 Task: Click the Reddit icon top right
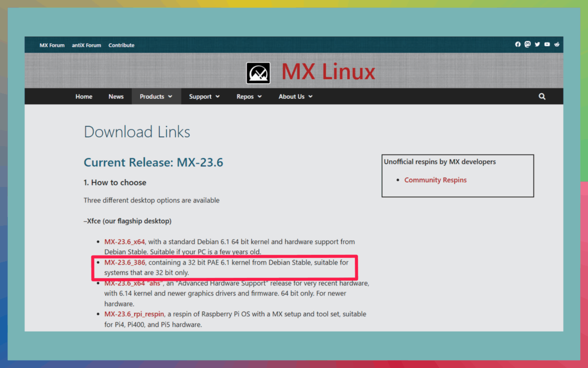[557, 44]
